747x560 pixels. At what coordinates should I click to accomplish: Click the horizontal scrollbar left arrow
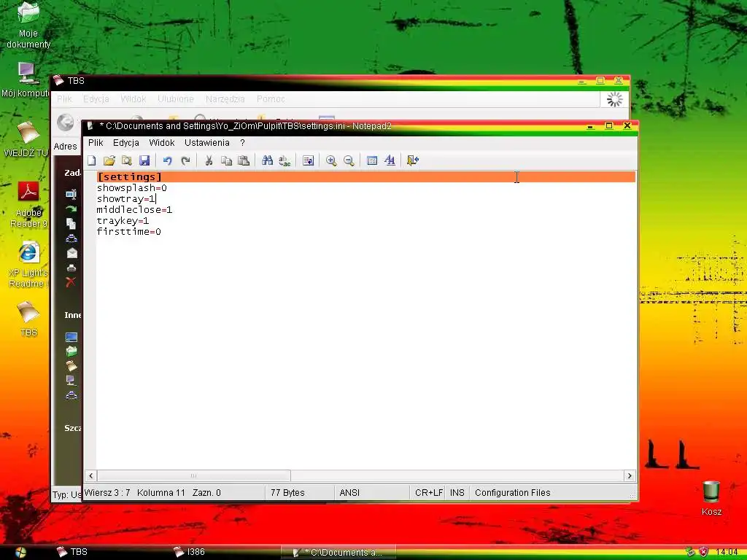click(x=90, y=475)
